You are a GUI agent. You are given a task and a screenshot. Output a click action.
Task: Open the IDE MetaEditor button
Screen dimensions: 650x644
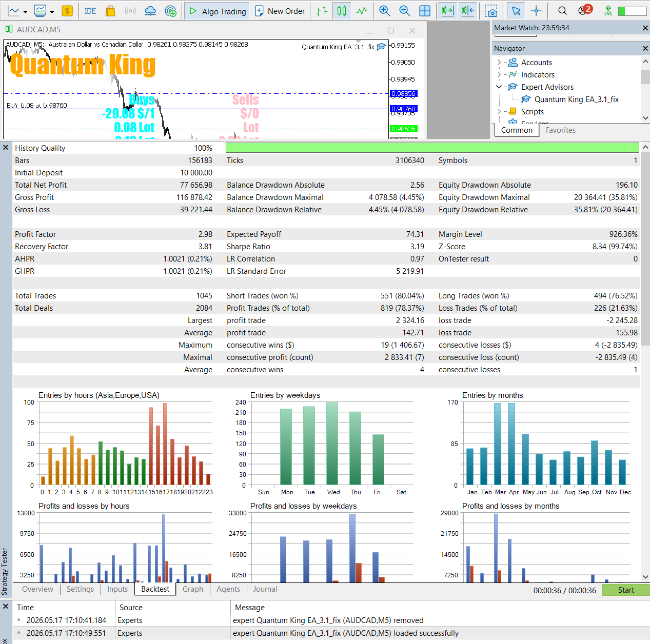click(90, 11)
